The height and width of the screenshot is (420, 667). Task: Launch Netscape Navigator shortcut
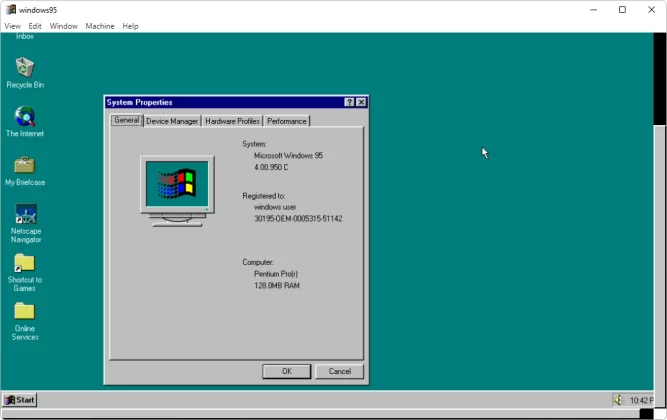25,215
